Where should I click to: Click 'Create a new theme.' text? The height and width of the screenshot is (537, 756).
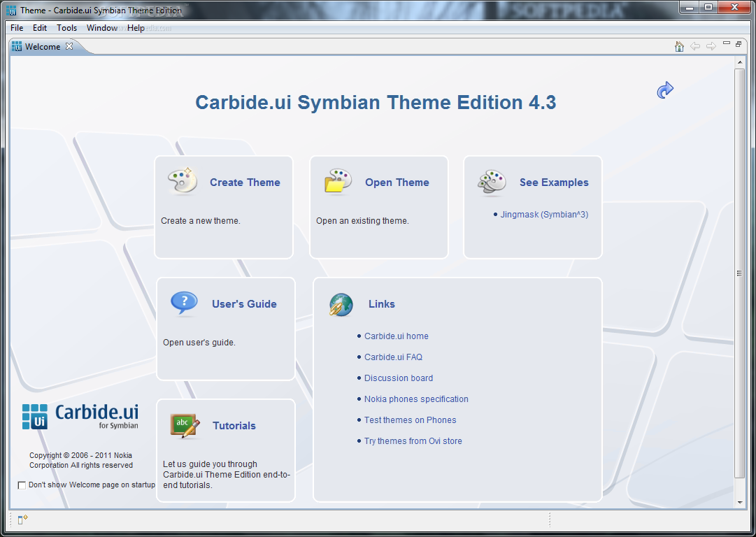[x=201, y=221]
